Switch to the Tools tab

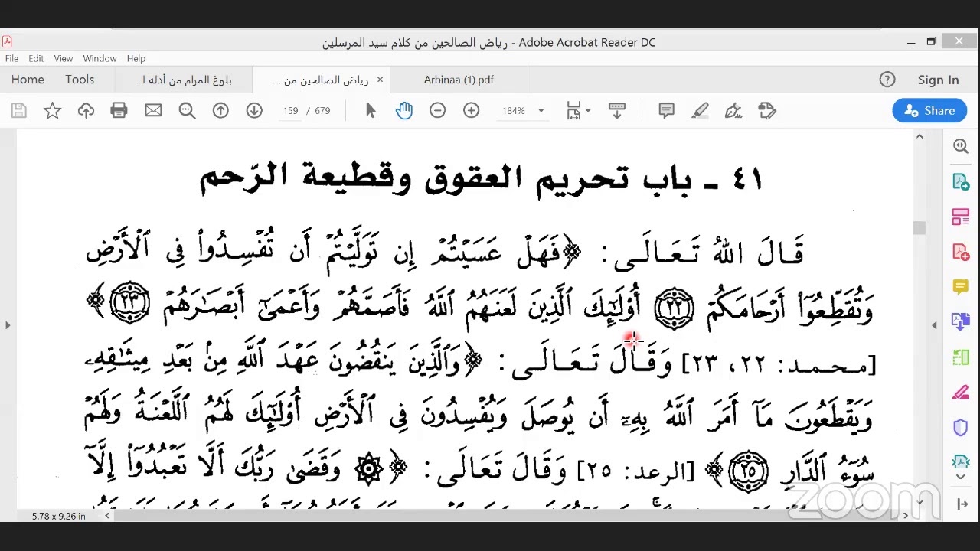(x=80, y=80)
